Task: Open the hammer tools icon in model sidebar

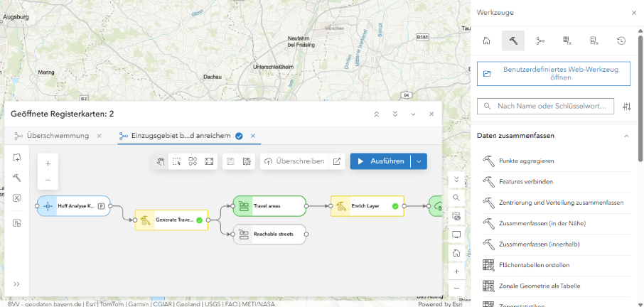Action: coord(17,178)
